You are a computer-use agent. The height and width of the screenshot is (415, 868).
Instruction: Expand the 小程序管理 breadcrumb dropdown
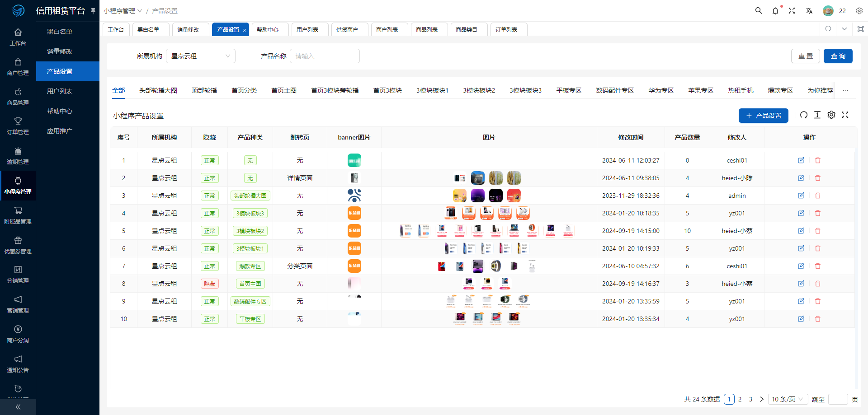tap(123, 11)
